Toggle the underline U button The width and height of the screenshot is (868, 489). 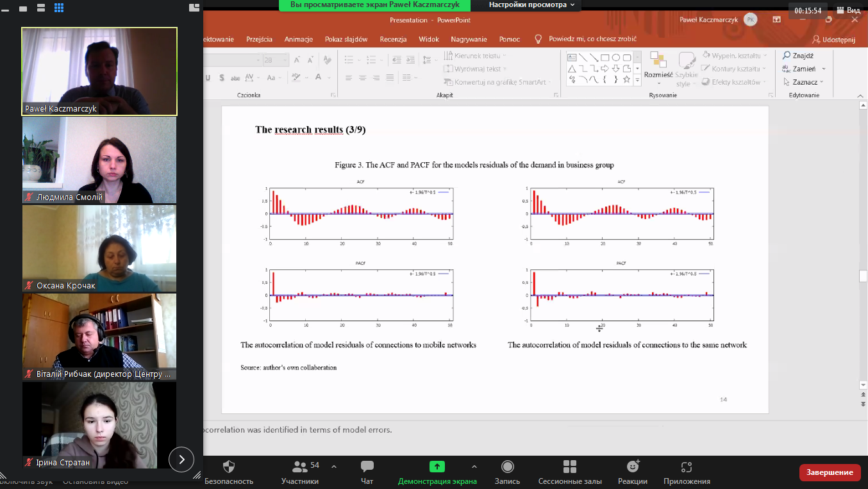click(x=208, y=78)
